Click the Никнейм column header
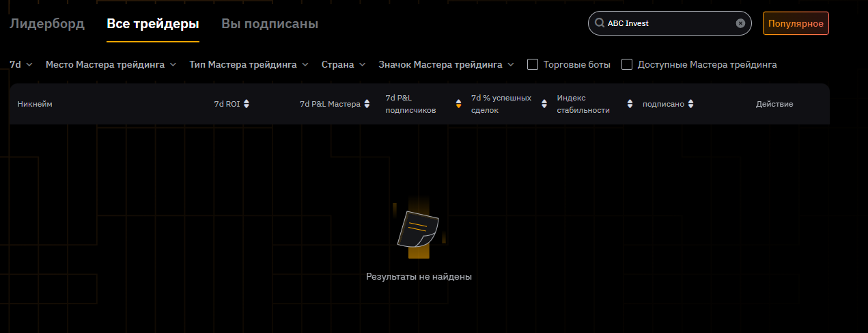The height and width of the screenshot is (333, 868). point(35,104)
